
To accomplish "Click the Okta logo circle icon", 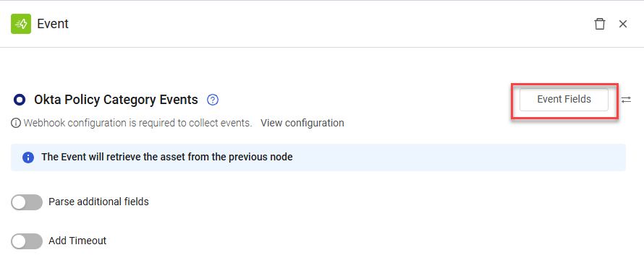I will click(x=20, y=100).
